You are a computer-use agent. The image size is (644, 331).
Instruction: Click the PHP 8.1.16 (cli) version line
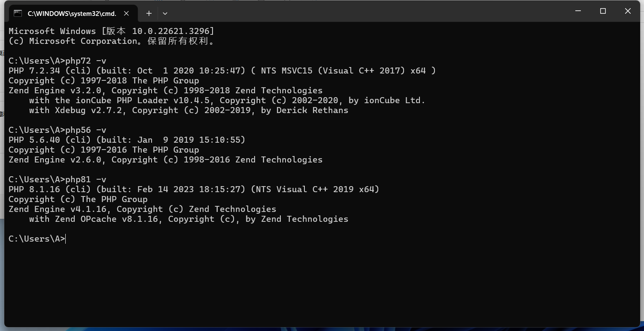pos(194,189)
